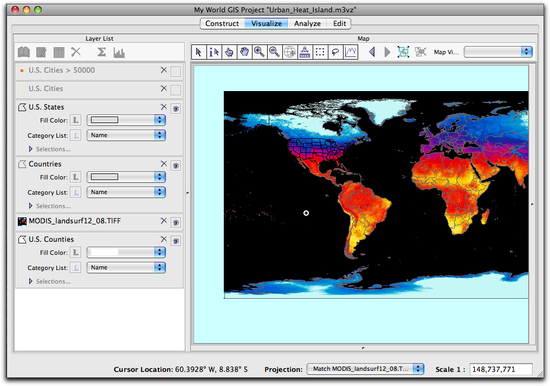Hide the MODIS_landsurf12_08.TIFF layer
This screenshot has width=550, height=386.
coord(176,222)
